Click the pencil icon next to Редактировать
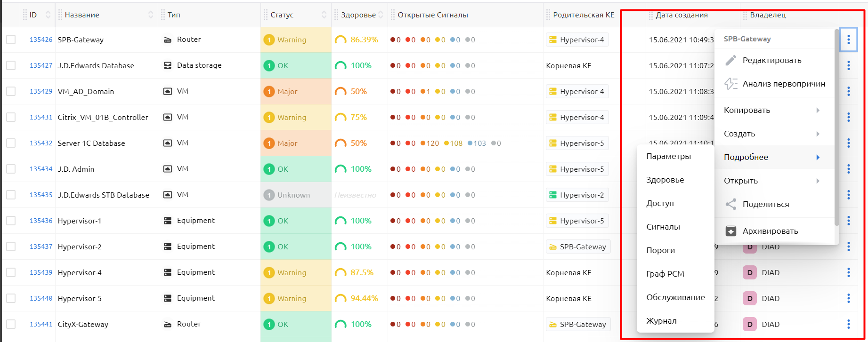 (730, 60)
